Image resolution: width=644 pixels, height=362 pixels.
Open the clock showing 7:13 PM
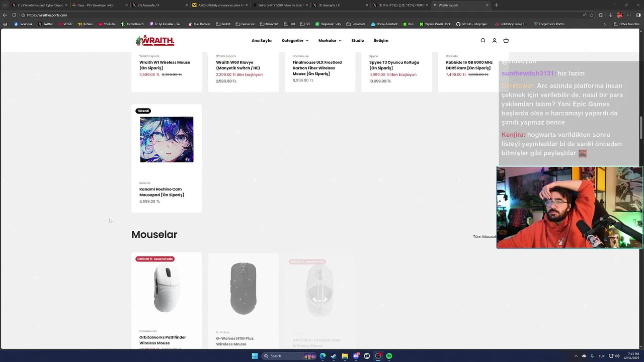pyautogui.click(x=630, y=356)
